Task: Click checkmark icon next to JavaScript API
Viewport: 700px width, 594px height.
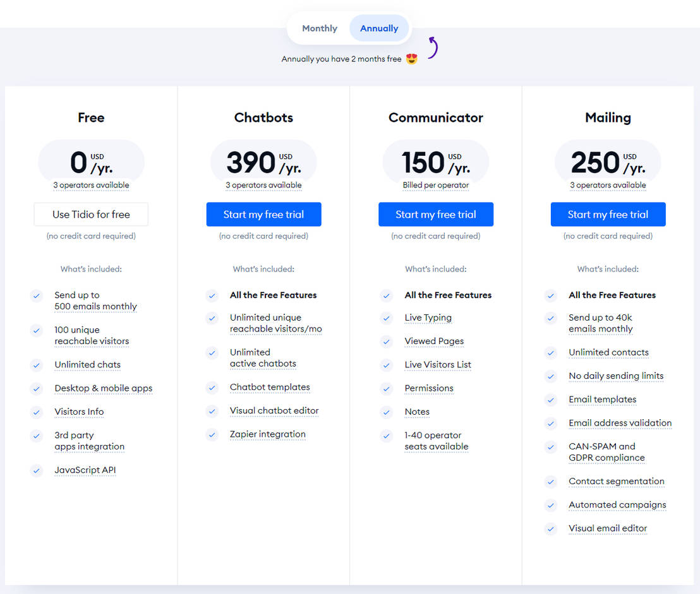Action: pyautogui.click(x=37, y=470)
